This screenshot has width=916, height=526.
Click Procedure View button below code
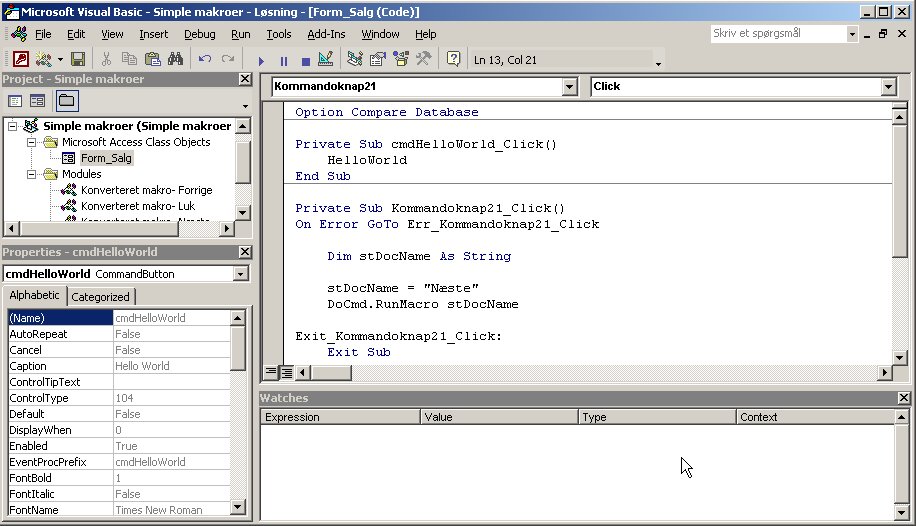point(270,372)
